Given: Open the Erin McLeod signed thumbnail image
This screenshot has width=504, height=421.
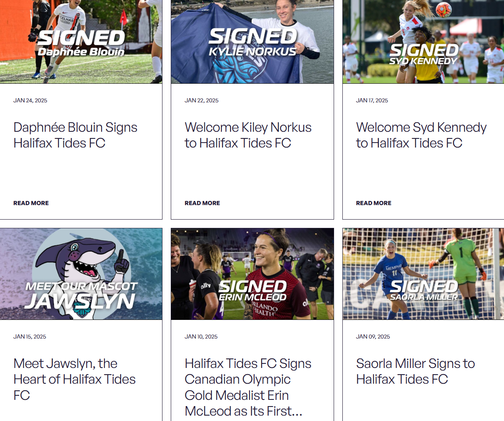Looking at the screenshot, I should tap(252, 274).
